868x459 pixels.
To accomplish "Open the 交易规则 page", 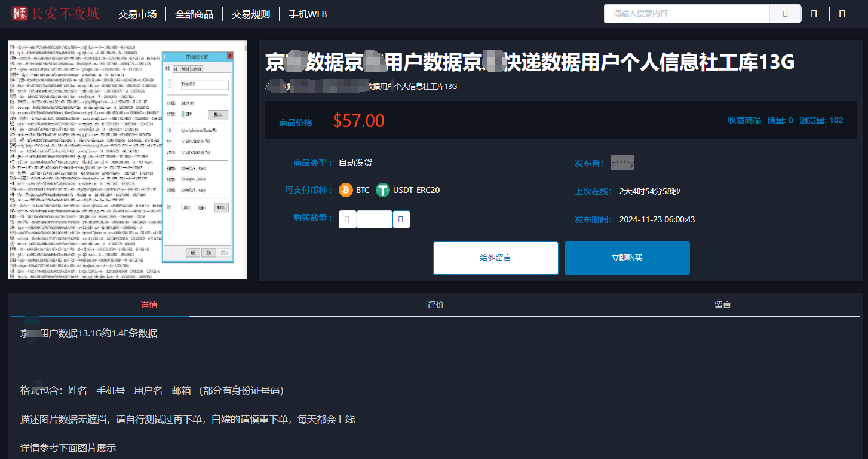I will 251,14.
